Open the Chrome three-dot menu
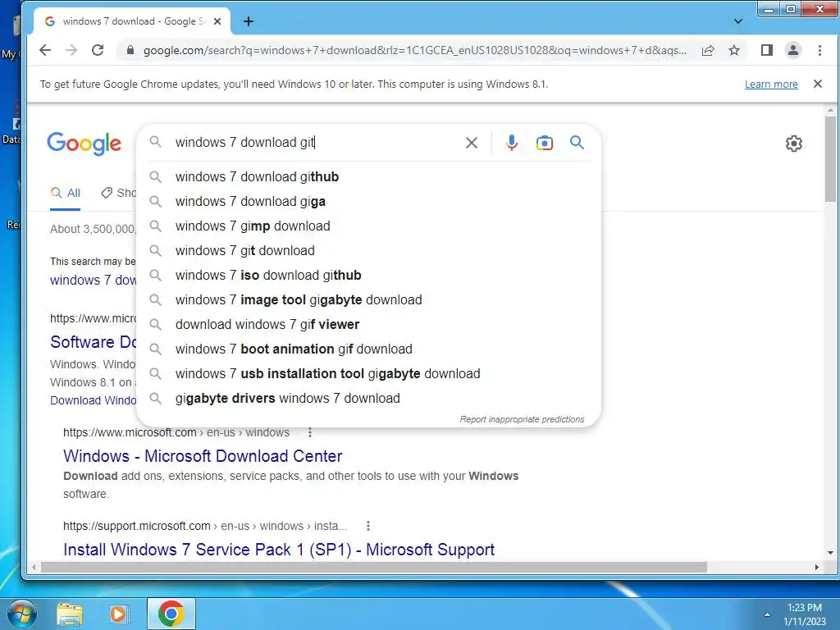 (819, 50)
